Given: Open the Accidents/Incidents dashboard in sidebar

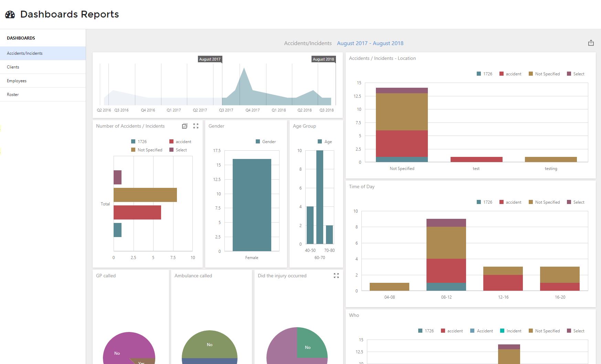Looking at the screenshot, I should point(43,53).
